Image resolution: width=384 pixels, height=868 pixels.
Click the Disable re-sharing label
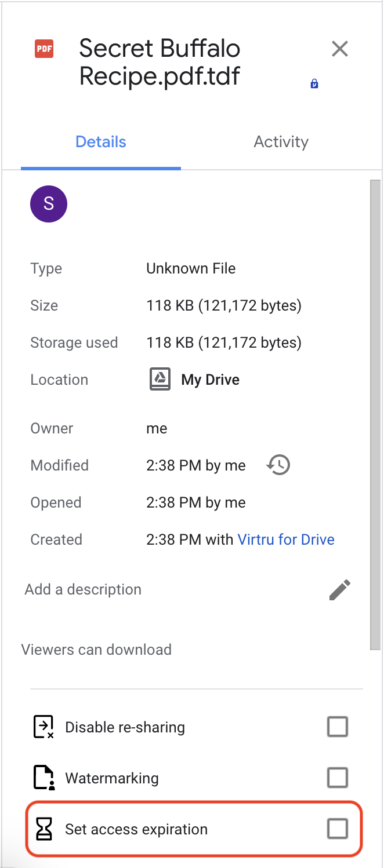125,727
